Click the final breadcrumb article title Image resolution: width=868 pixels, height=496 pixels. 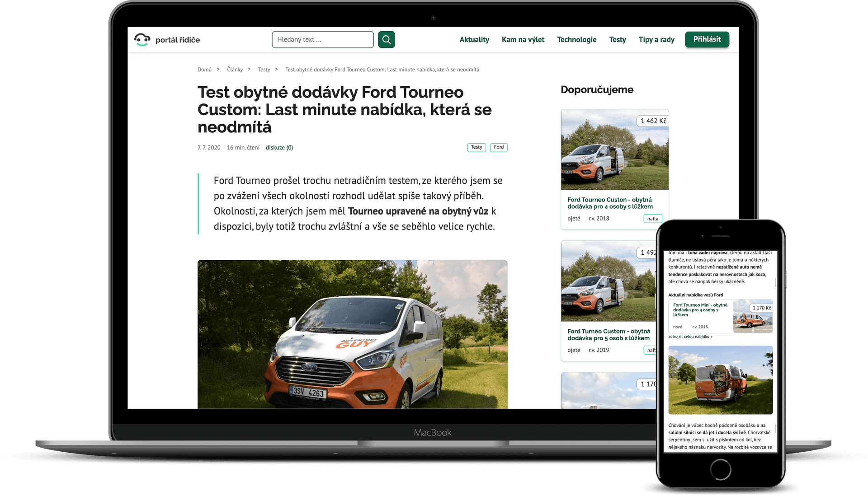(382, 70)
